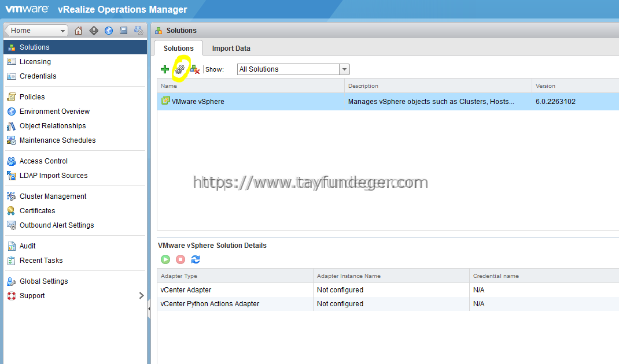
Task: Click the Configure solution gear icon
Action: click(180, 69)
